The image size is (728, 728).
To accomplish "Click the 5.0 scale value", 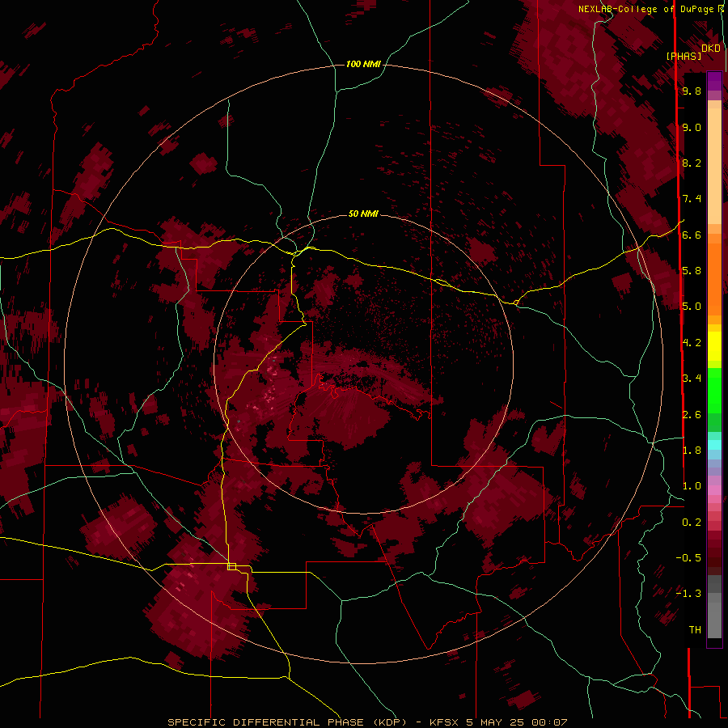I will pos(692,307).
